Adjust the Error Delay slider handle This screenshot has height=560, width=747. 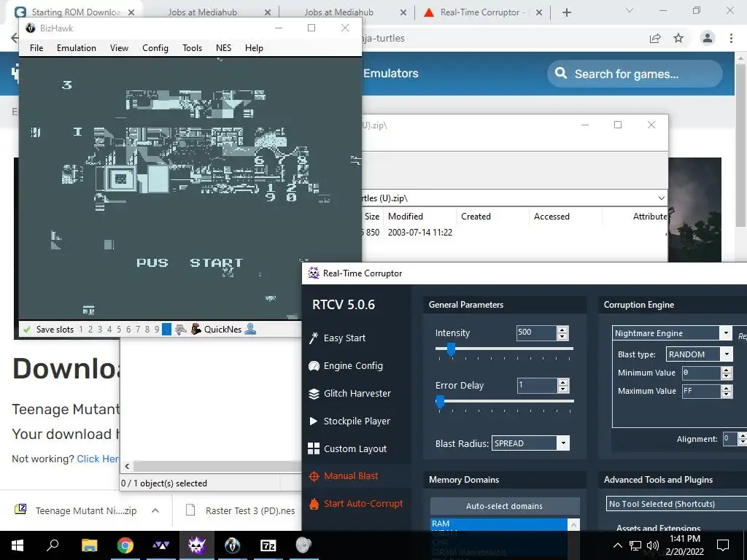[440, 402]
